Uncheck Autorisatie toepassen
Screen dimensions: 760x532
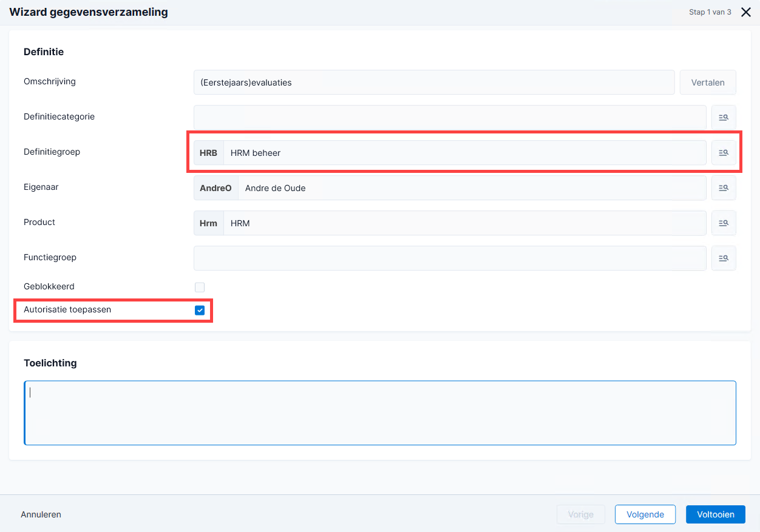(200, 311)
